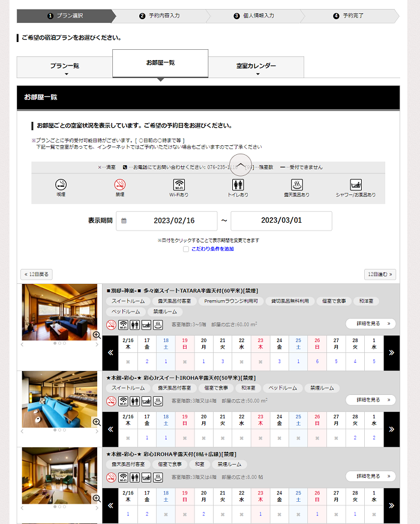Select 2/26 availability 6 for TATARA suite
Image resolution: width=420 pixels, height=524 pixels.
tap(317, 361)
